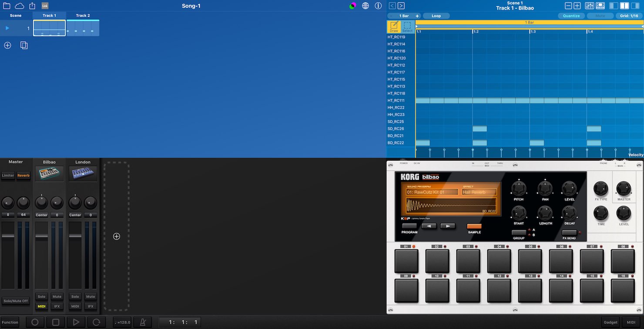Image resolution: width=644 pixels, height=329 pixels.
Task: Click the Gadget button in bottom bar
Action: click(610, 322)
